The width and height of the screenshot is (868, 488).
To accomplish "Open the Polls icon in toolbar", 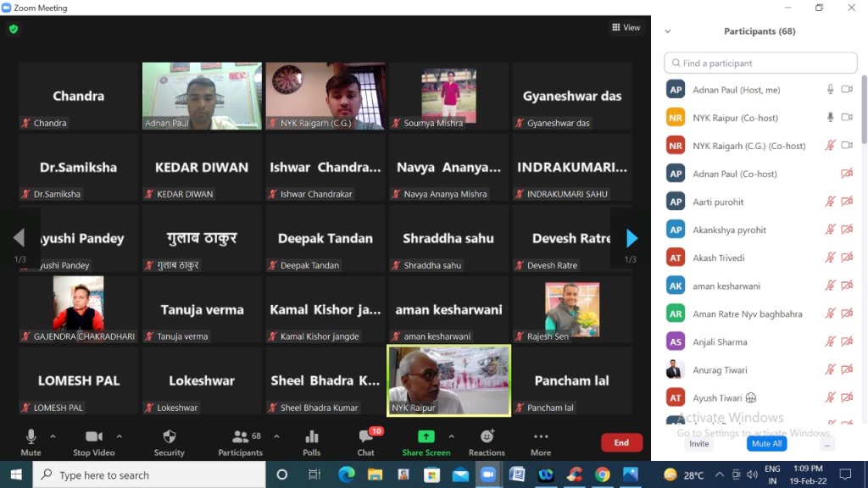I will pyautogui.click(x=311, y=437).
